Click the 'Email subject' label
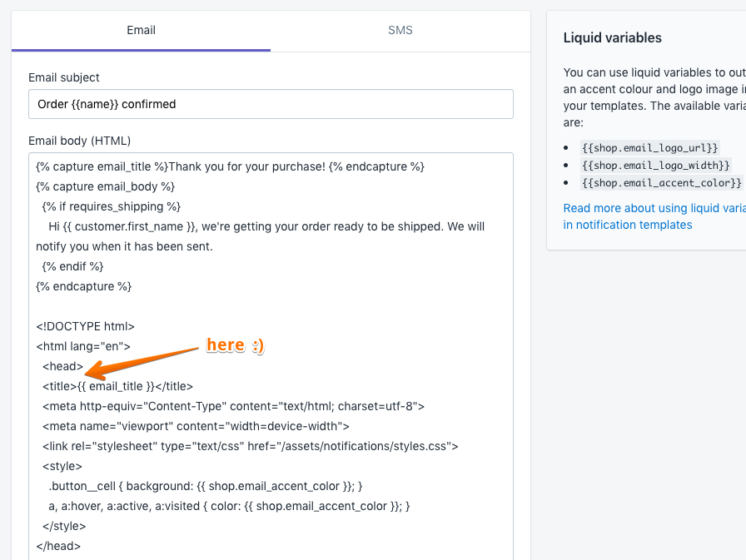 [x=64, y=77]
